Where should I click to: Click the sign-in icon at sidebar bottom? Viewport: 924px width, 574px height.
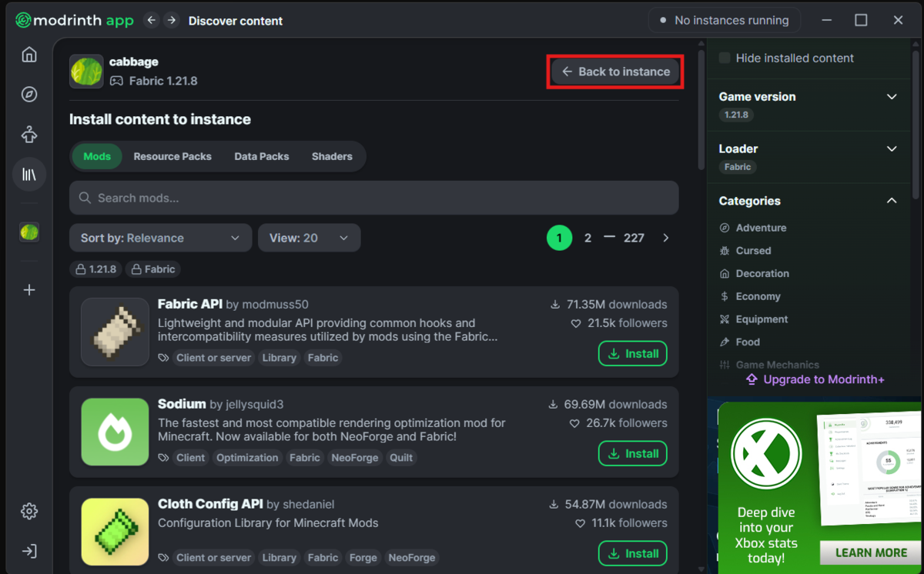point(29,551)
